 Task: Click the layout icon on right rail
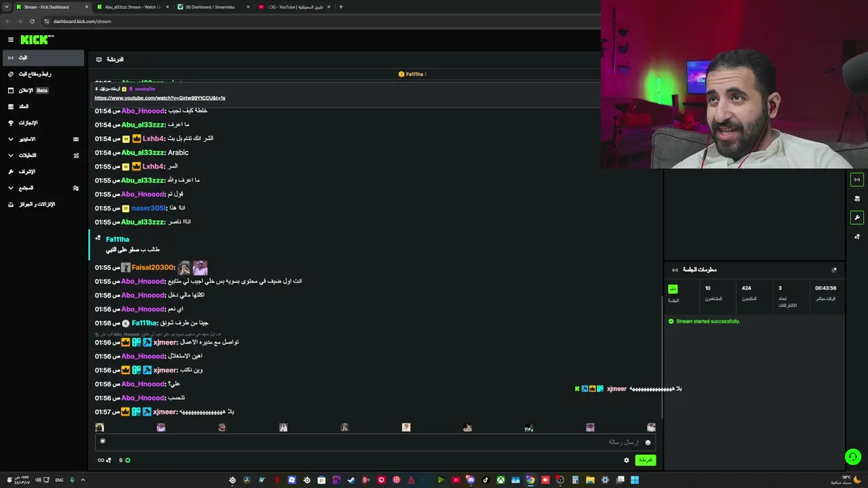[857, 199]
